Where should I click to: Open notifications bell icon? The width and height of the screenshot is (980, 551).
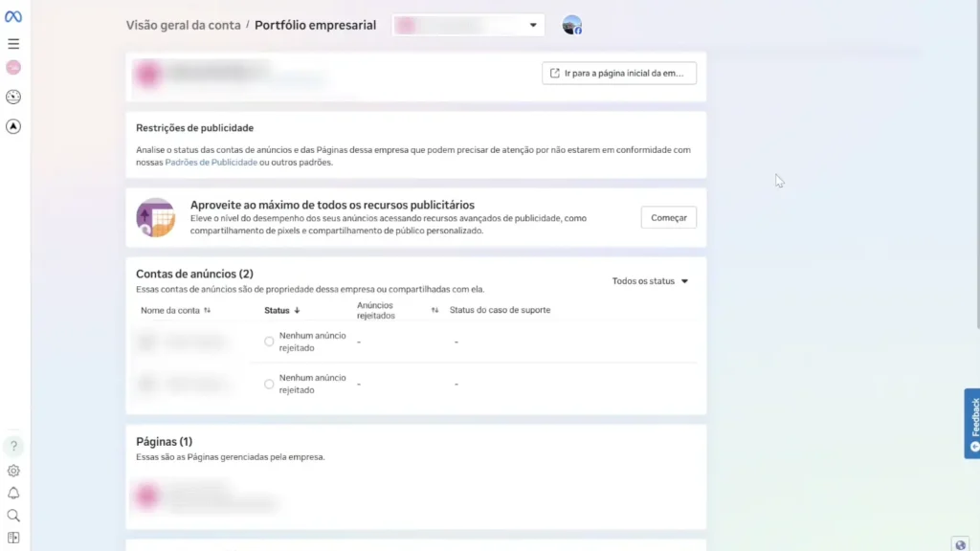coord(13,493)
